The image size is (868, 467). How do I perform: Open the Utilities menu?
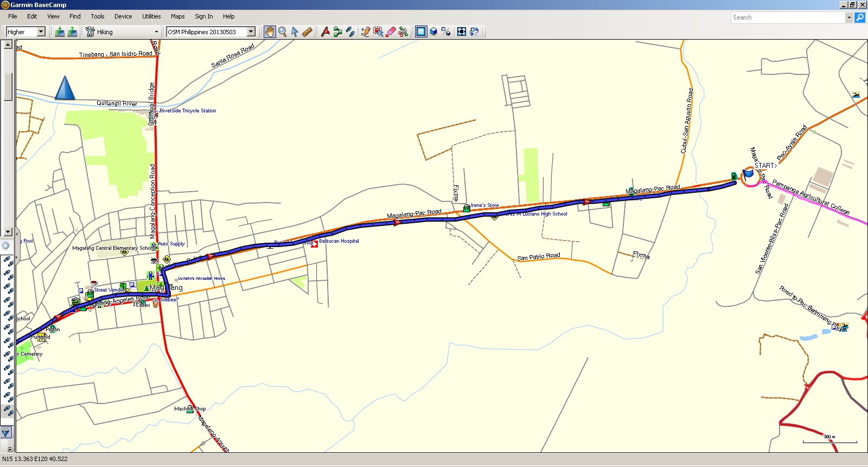tap(151, 16)
